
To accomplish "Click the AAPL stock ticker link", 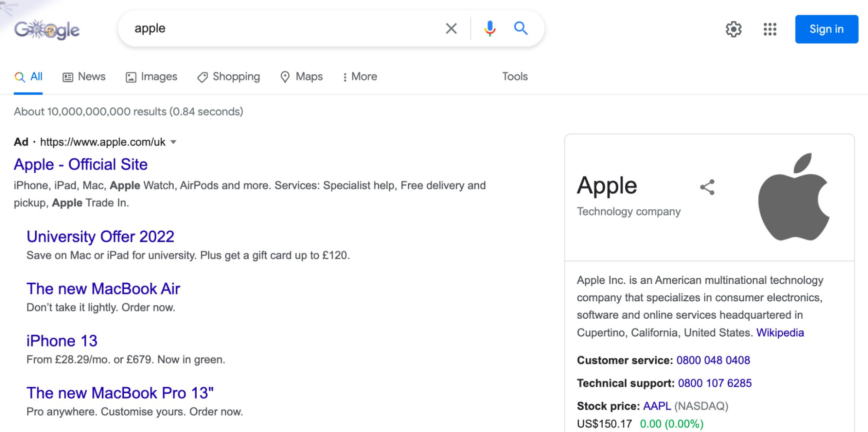I will tap(657, 406).
